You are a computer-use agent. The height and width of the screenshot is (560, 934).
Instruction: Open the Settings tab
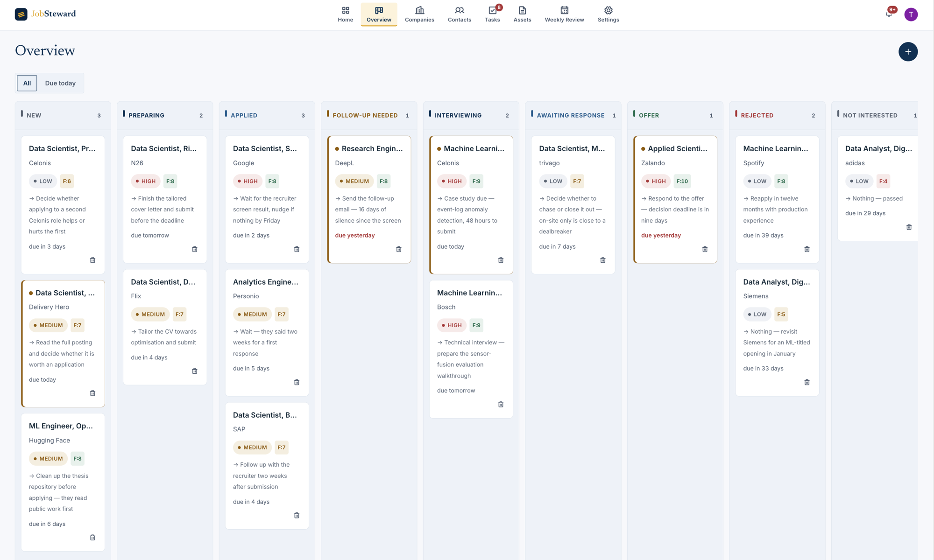click(x=608, y=14)
